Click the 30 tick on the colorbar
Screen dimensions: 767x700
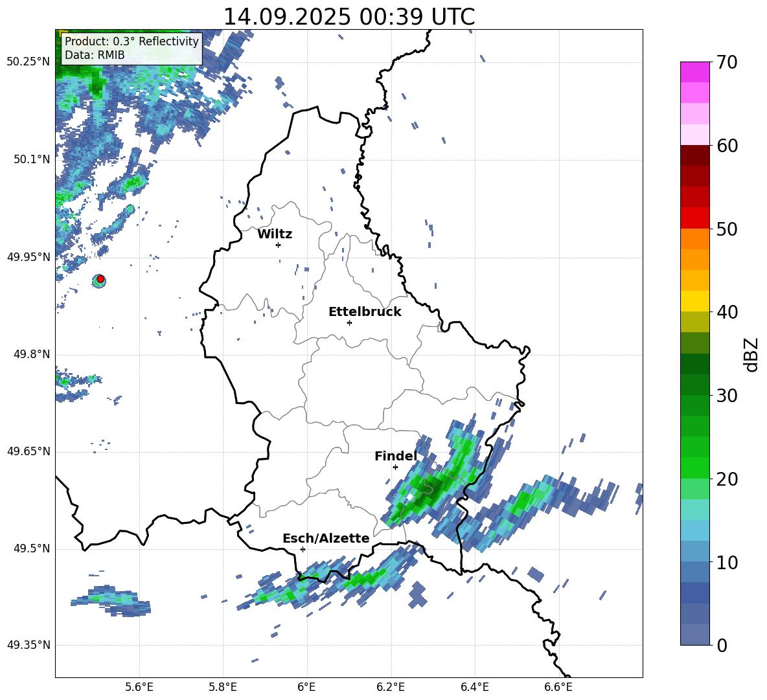727,396
